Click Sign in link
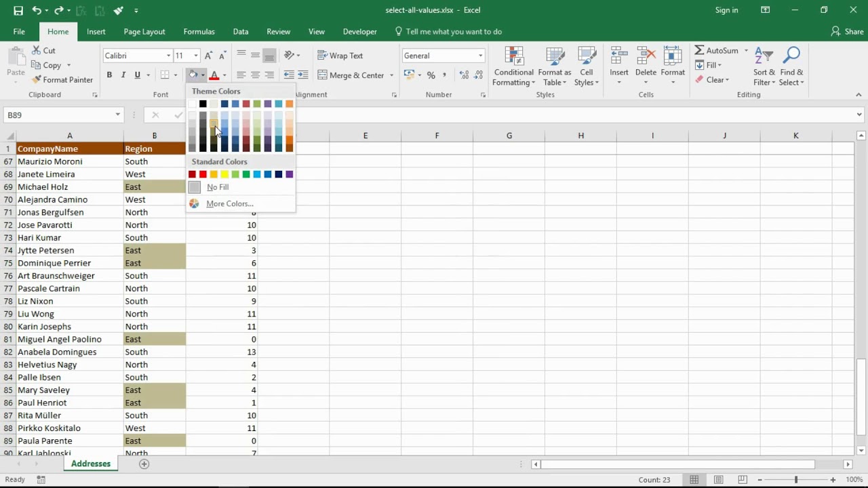 click(x=726, y=10)
